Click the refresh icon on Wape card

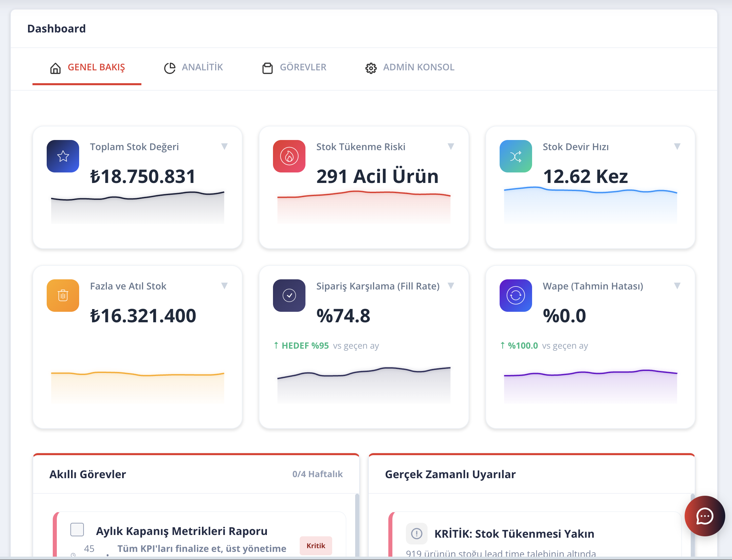(516, 296)
